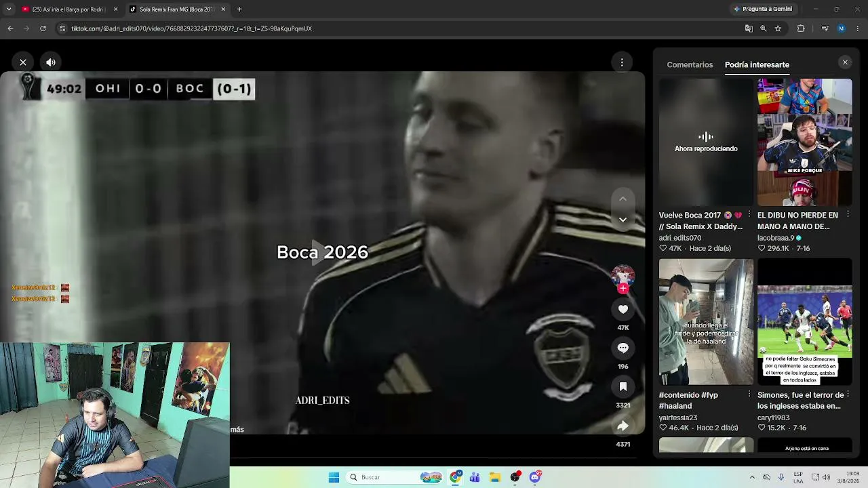Go to the previous video arrow

623,199
